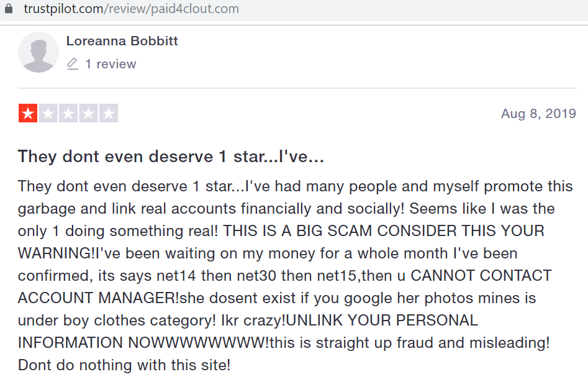Click 'THIS IS A BIG SCAM' in review text

coord(297,231)
